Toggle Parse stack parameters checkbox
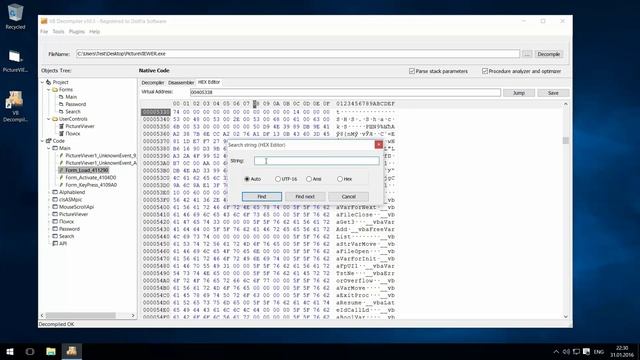 click(412, 71)
